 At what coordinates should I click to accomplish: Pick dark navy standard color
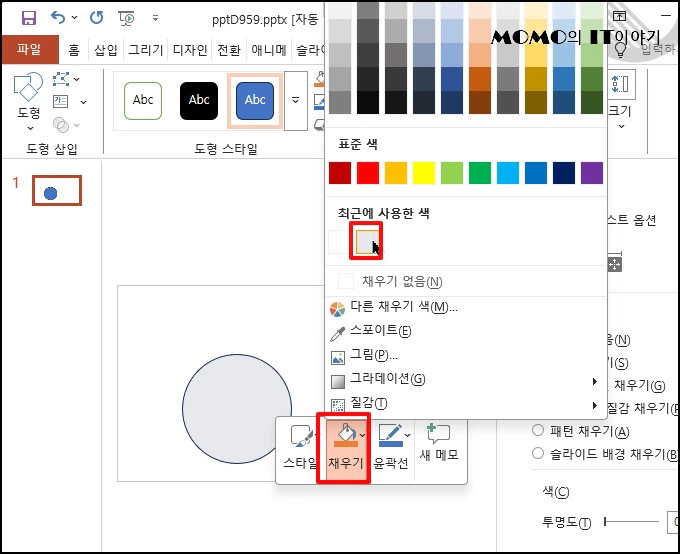(x=564, y=173)
